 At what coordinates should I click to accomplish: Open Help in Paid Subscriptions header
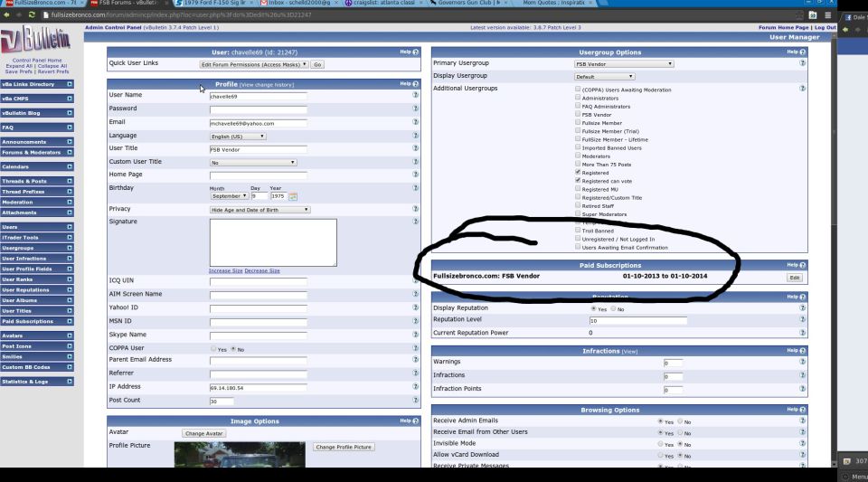coord(796,265)
